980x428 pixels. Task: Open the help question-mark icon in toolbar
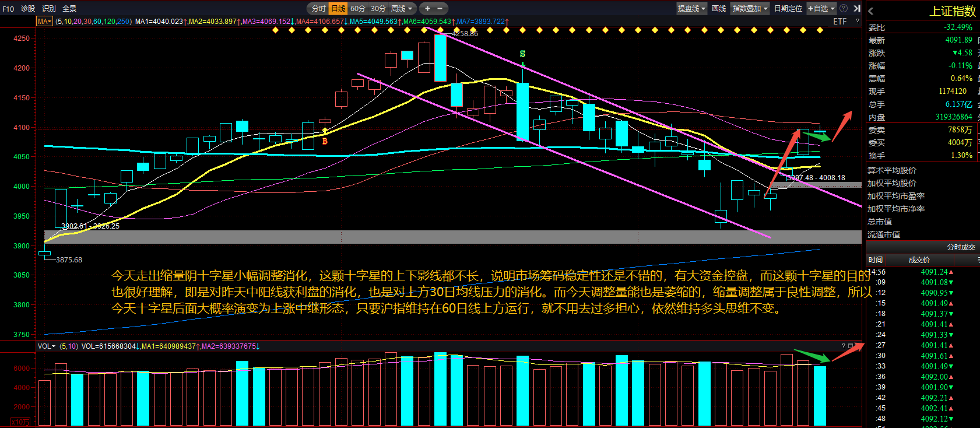(x=844, y=8)
